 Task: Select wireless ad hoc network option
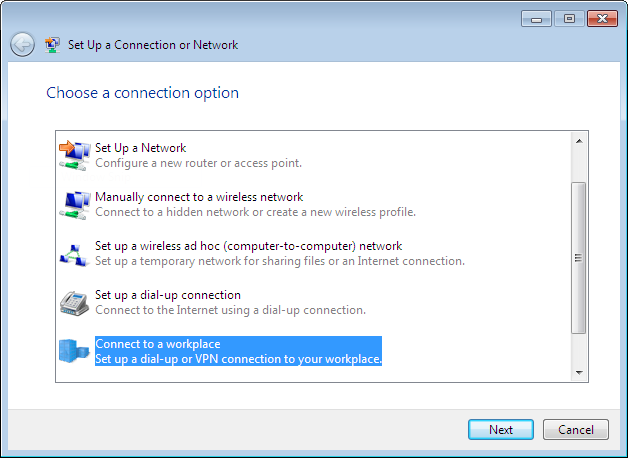[248, 246]
